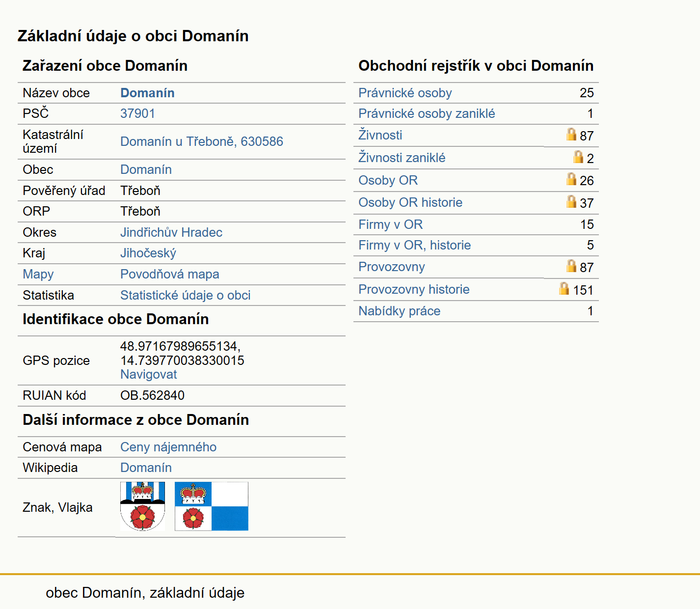Open the Domanín coat of arms image
This screenshot has width=700, height=609.
tap(142, 506)
